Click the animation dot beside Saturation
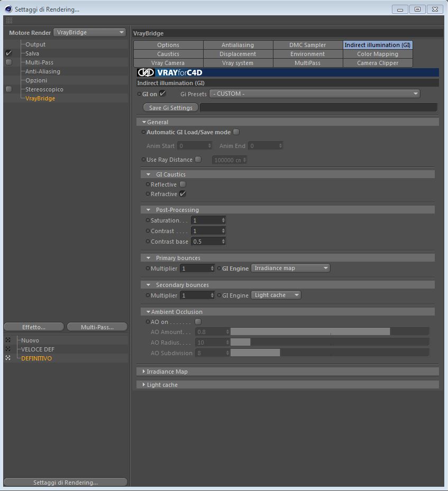This screenshot has width=448, height=491. pos(148,220)
